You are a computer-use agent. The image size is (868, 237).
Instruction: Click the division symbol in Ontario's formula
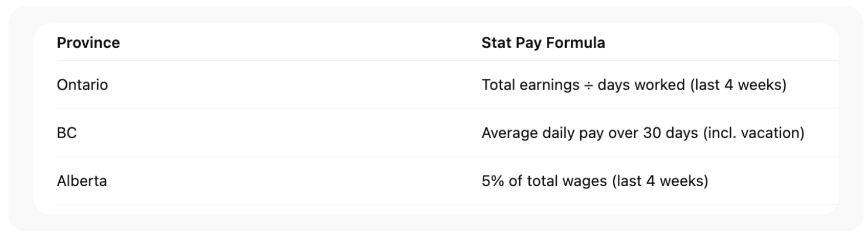[x=588, y=85]
